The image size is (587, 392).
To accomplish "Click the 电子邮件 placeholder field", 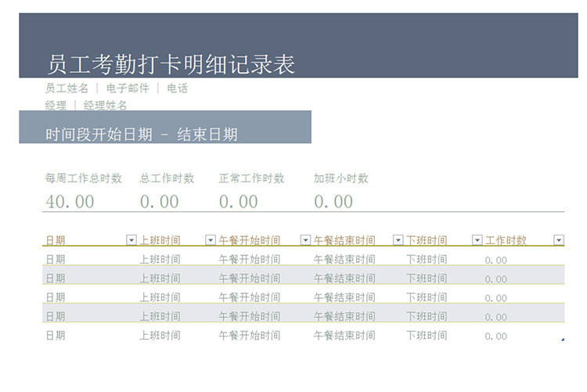I will pos(127,88).
